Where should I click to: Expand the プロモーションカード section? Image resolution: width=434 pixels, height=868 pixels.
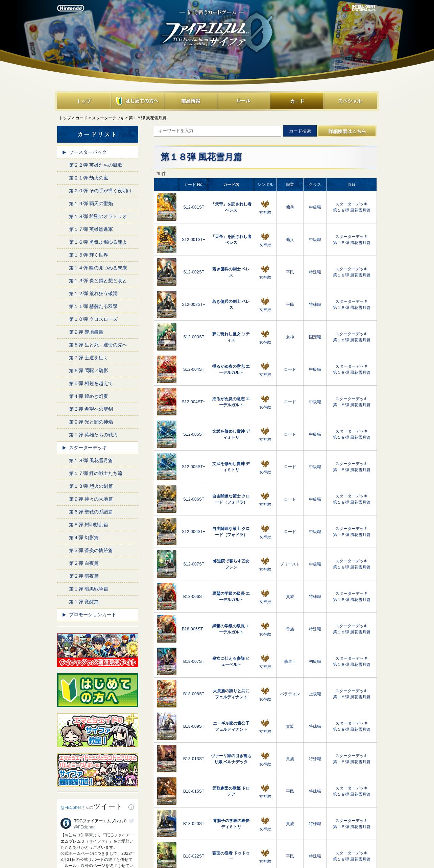(x=98, y=614)
